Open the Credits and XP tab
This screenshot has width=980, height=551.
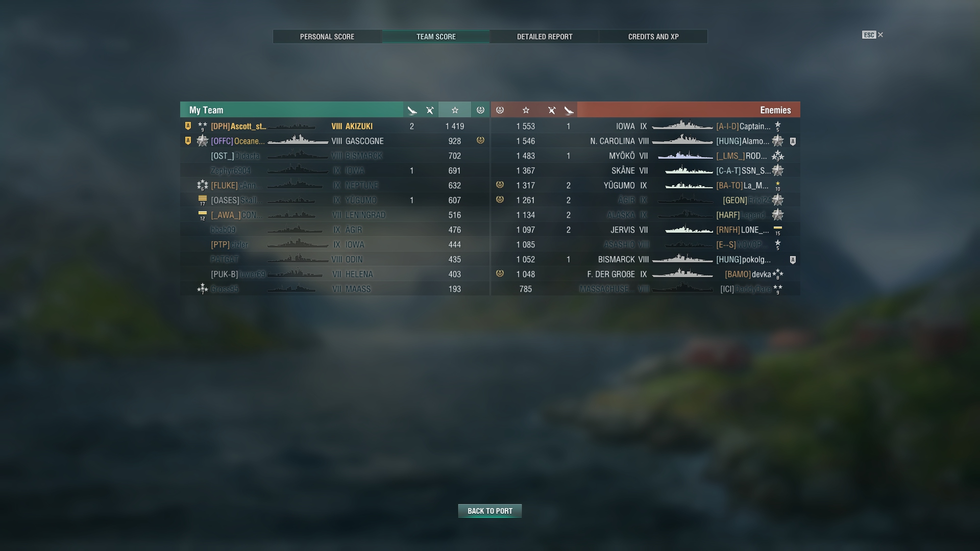[653, 37]
